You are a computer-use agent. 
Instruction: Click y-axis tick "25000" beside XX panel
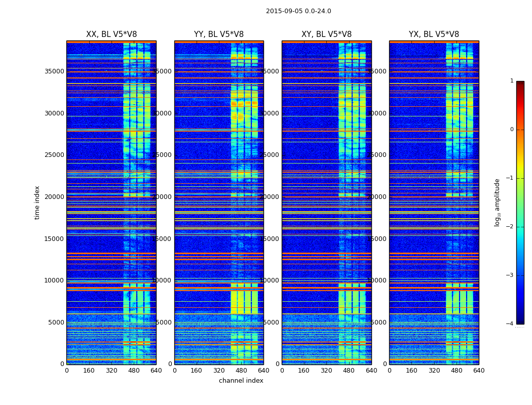[54, 155]
